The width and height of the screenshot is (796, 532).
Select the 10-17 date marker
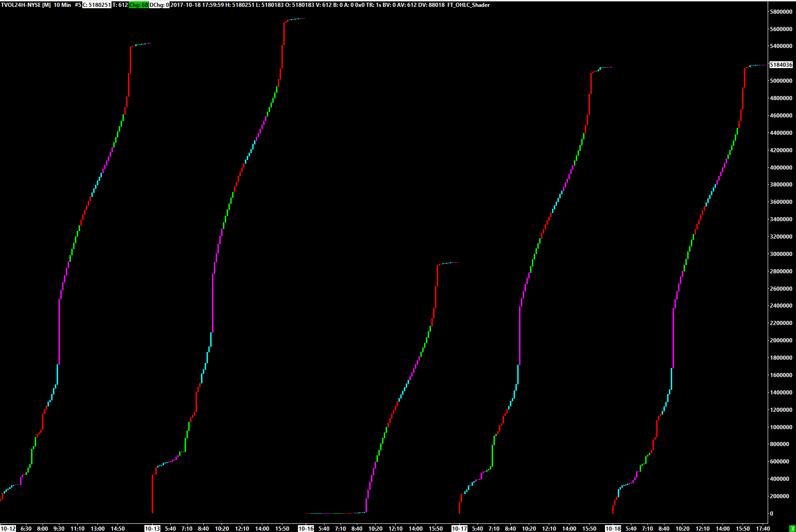coord(459,529)
